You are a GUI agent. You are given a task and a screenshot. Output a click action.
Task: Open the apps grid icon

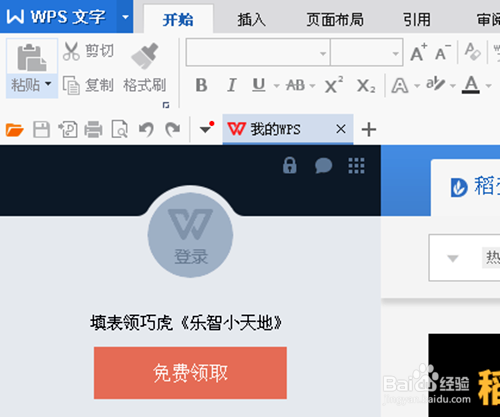[x=356, y=166]
